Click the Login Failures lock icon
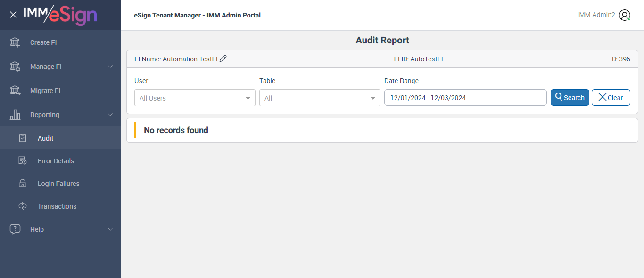 point(22,184)
